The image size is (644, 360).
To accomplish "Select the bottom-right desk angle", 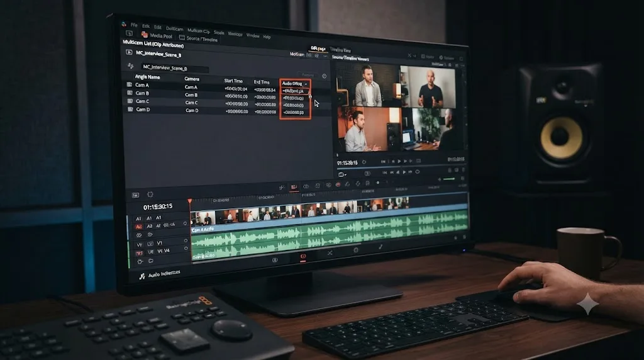I will click(433, 129).
